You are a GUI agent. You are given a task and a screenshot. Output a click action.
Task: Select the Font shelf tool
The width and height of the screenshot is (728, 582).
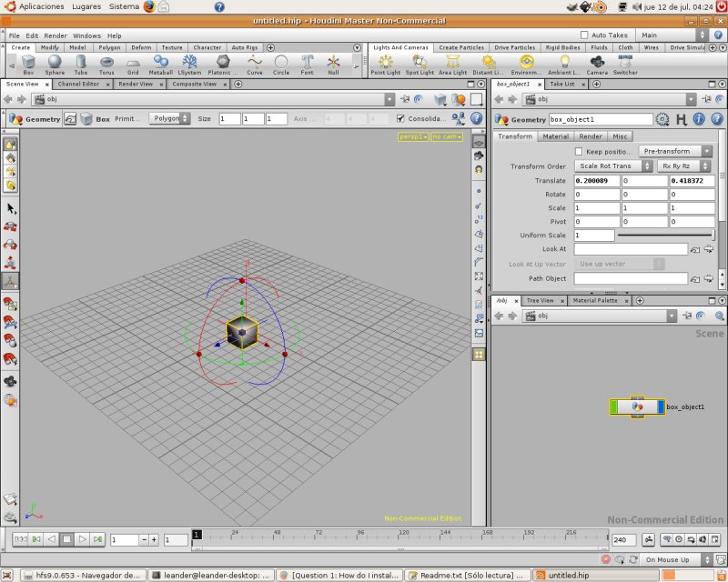[x=307, y=65]
